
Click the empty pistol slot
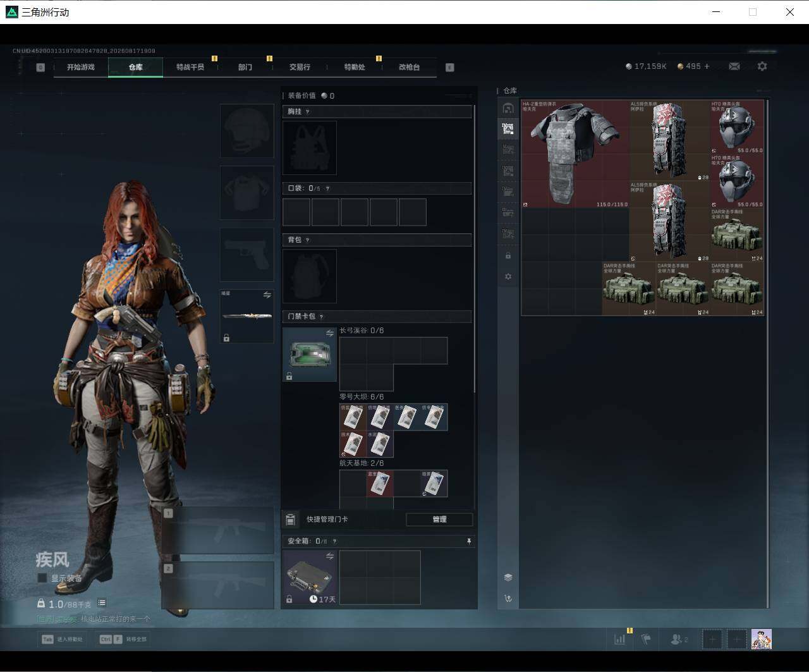coord(247,255)
